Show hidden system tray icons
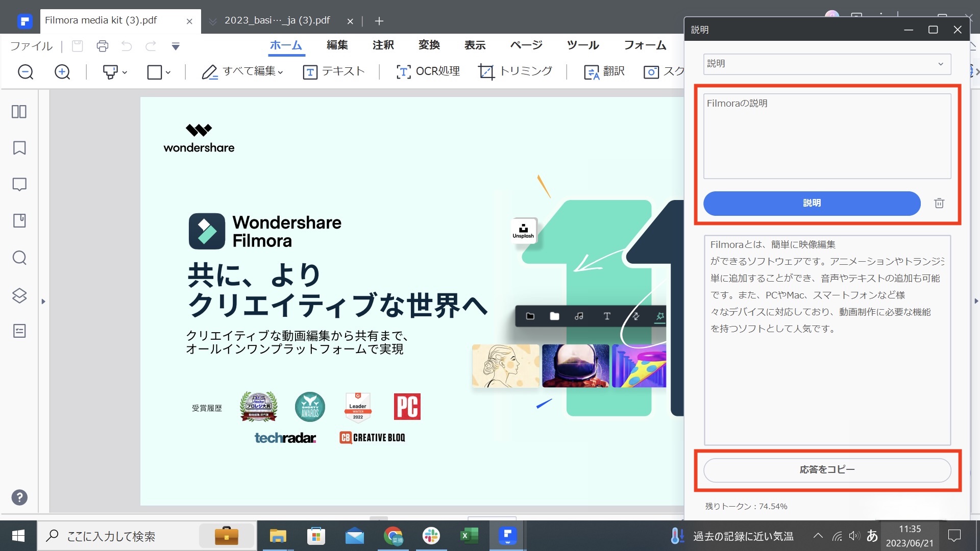 click(x=818, y=536)
